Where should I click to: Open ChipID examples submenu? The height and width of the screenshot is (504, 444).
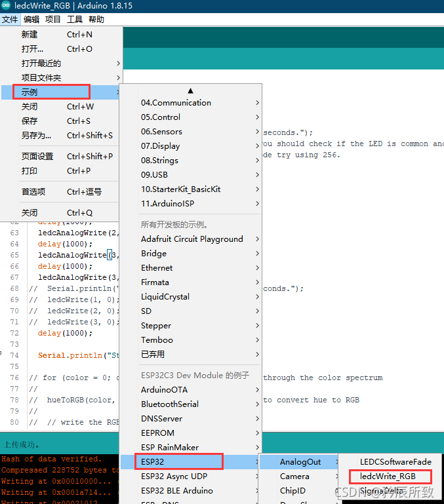pos(299,491)
